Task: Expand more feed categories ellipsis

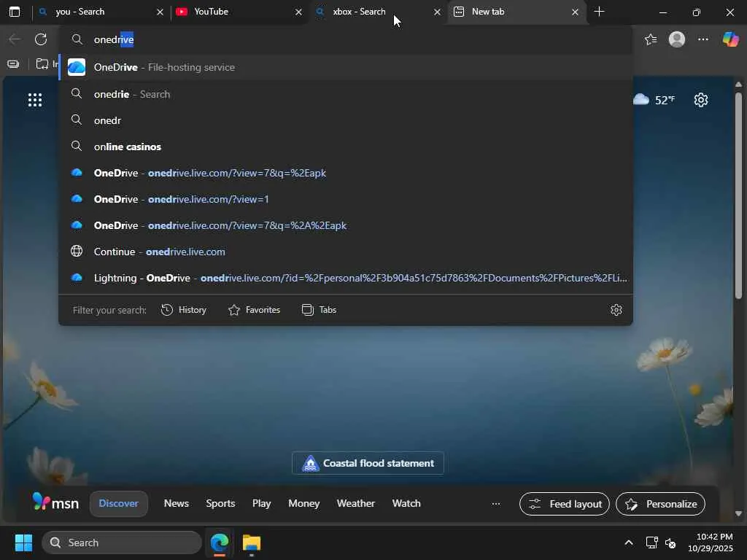Action: [496, 504]
